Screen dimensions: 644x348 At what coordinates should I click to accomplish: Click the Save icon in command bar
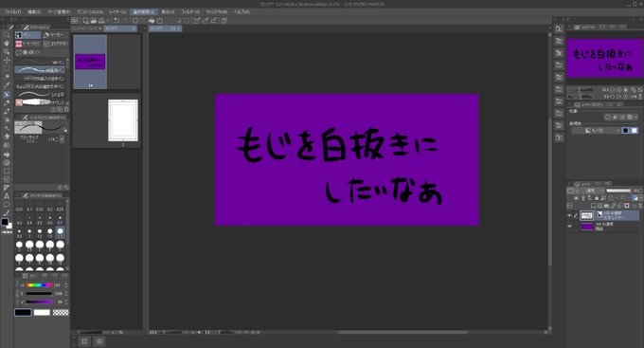tap(101, 20)
